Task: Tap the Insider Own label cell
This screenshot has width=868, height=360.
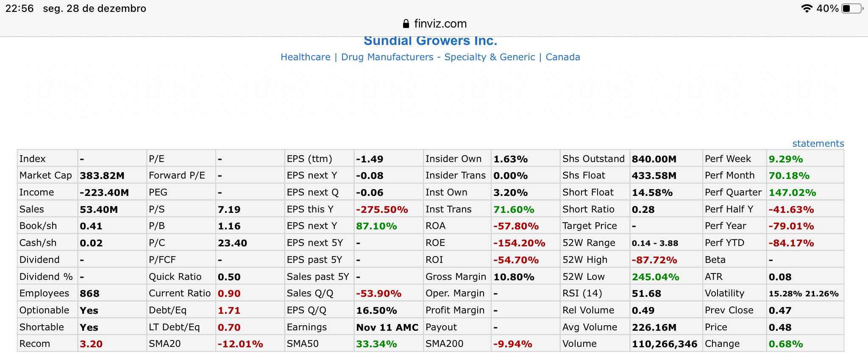Action: (453, 159)
